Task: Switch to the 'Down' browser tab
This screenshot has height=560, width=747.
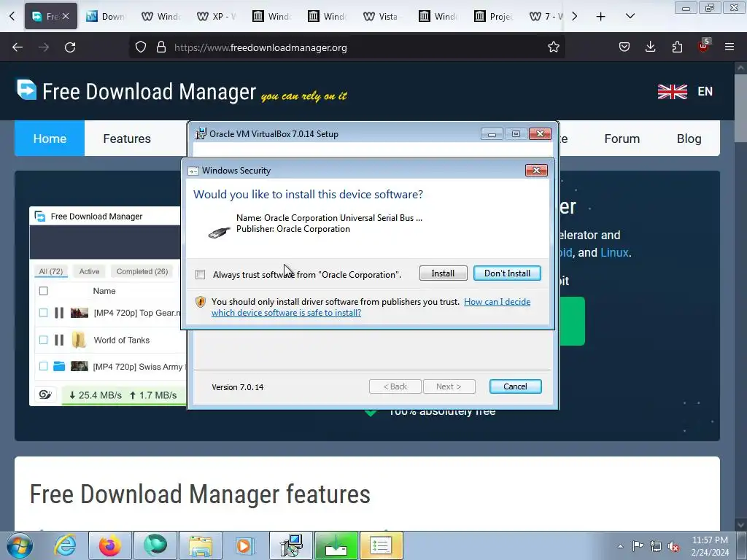Action: (x=105, y=17)
